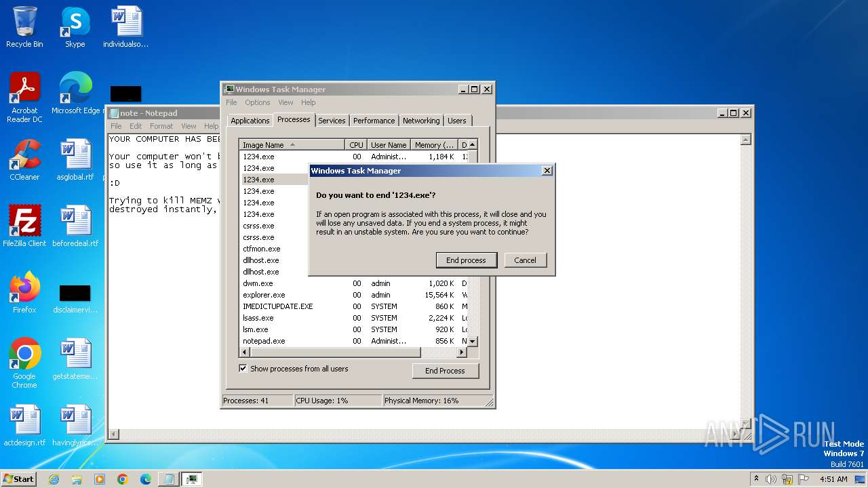Open beforedeal.rtf desktop file
The width and height of the screenshot is (868, 488).
pos(75,226)
